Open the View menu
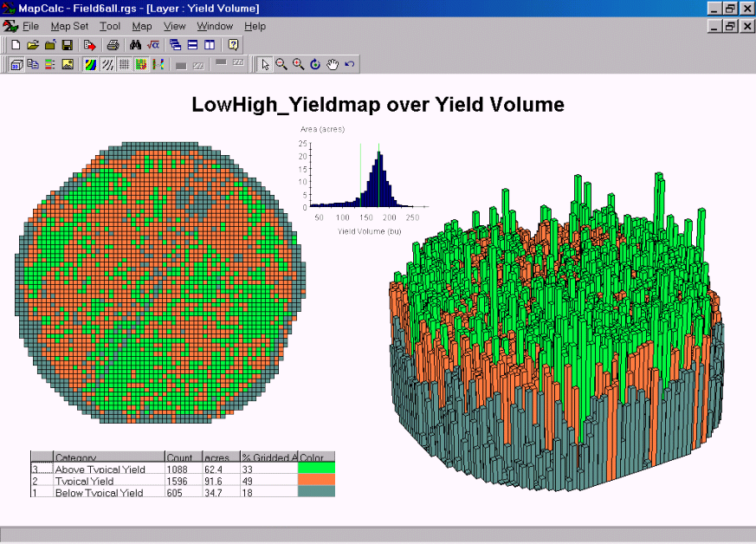756x544 pixels. pos(175,26)
